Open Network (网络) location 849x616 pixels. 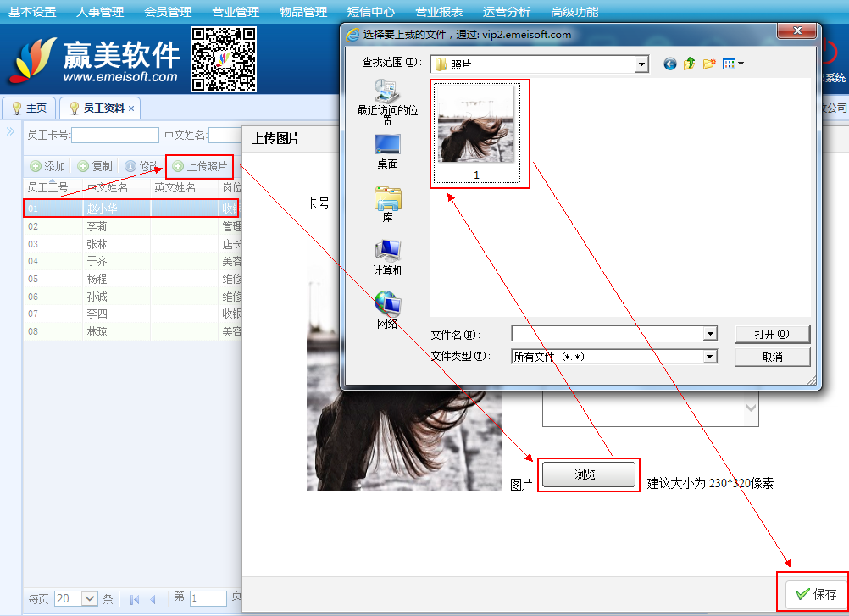point(387,310)
